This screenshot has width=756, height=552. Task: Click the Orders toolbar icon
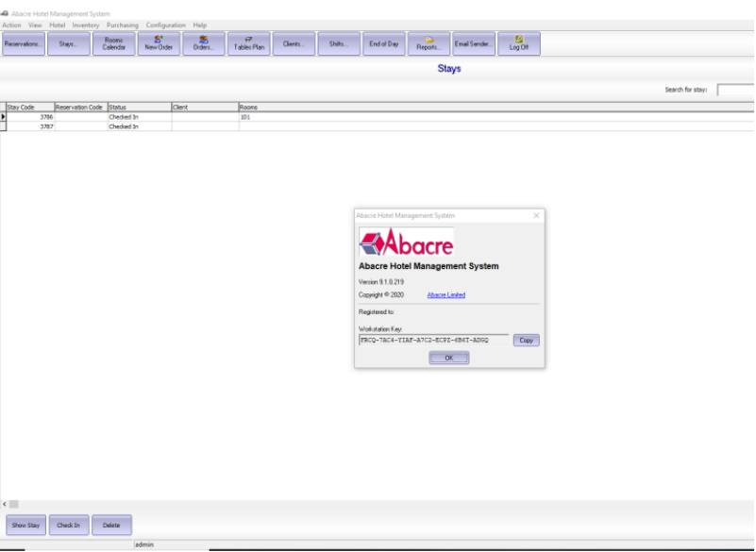(x=204, y=43)
